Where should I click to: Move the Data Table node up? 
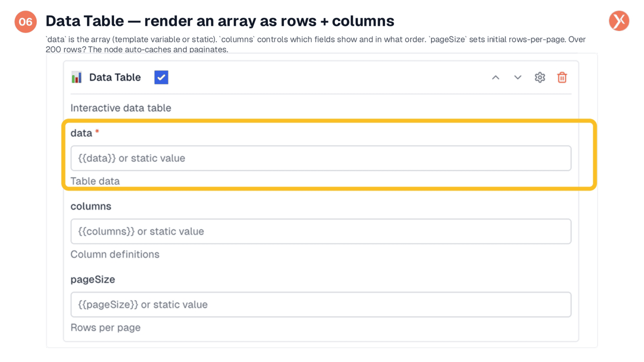coord(495,77)
